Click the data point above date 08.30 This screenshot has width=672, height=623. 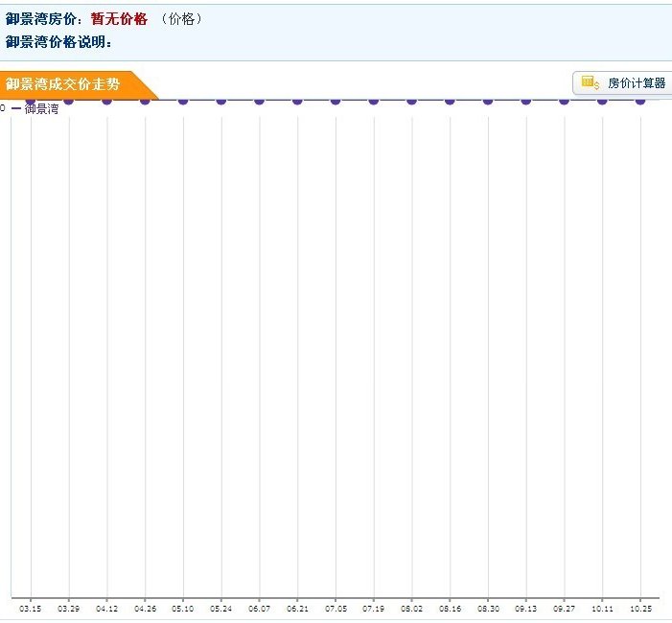[x=488, y=101]
